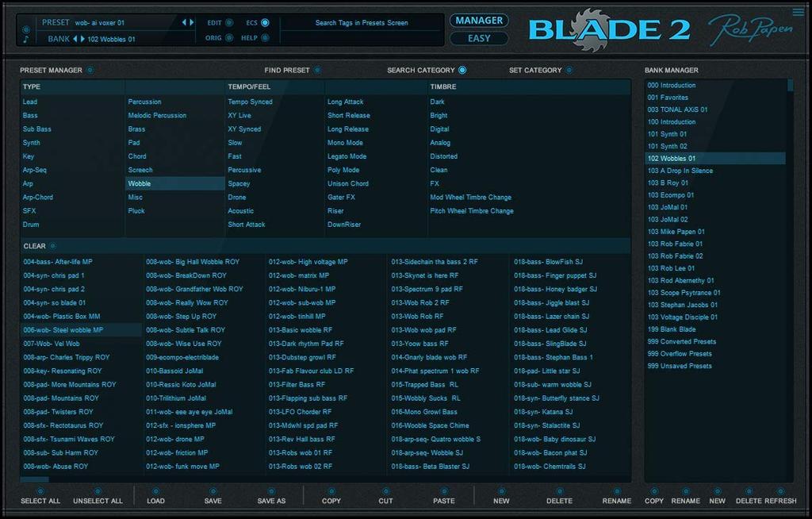The width and height of the screenshot is (812, 519).
Task: Toggle the EDIT indicator
Action: [229, 23]
